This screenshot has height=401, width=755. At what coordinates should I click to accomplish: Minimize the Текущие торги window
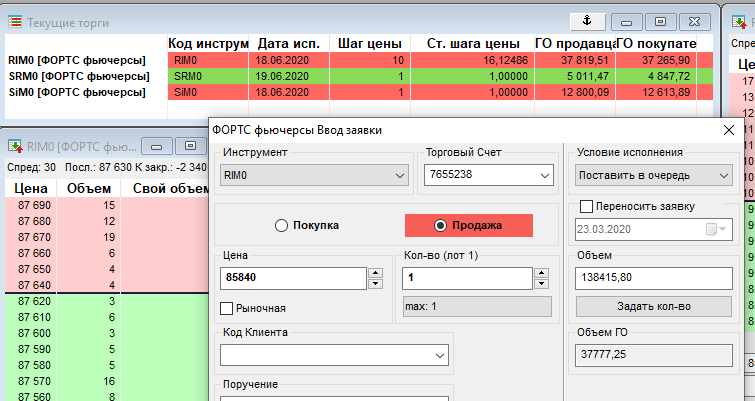point(626,22)
